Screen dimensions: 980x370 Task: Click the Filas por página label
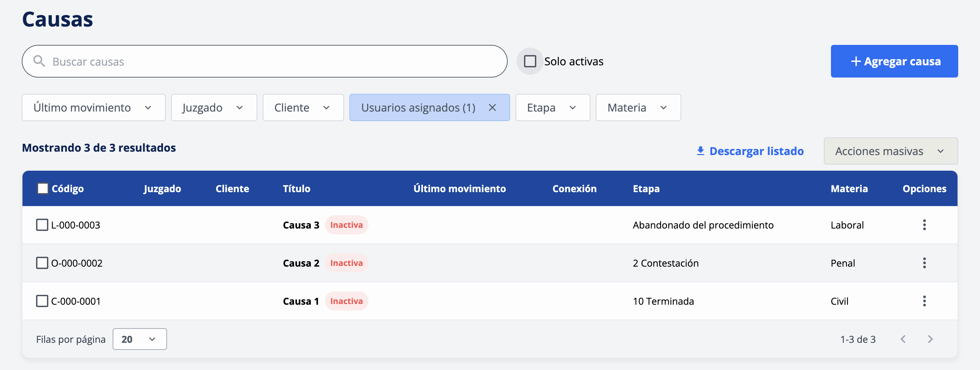pyautogui.click(x=71, y=339)
